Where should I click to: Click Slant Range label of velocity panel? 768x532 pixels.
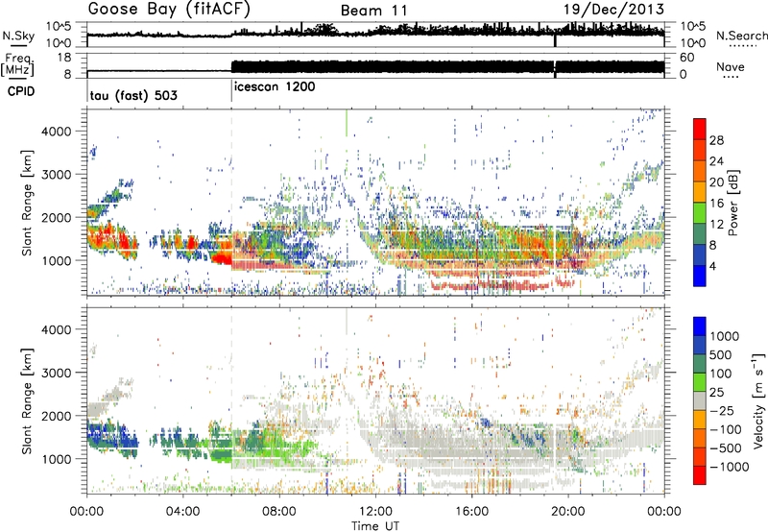tap(27, 400)
